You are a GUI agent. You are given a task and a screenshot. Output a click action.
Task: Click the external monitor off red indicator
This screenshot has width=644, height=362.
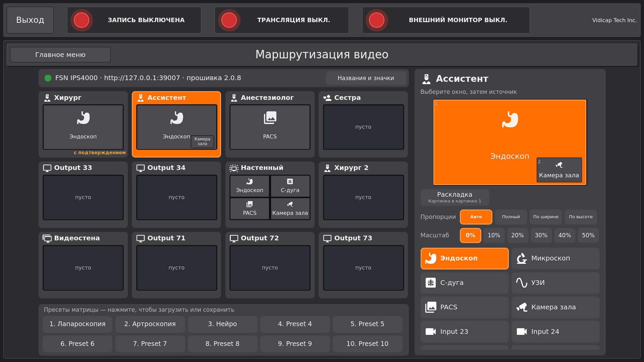(377, 20)
